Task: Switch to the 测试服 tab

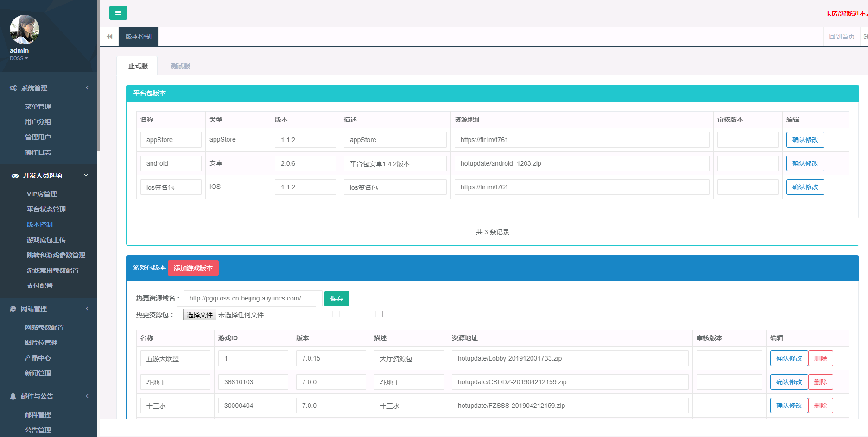Action: point(180,66)
